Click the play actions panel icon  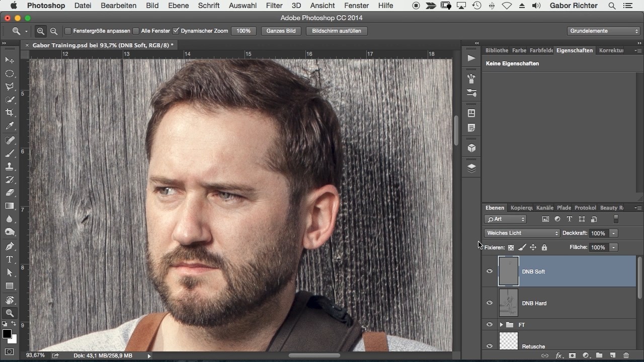[x=471, y=58]
